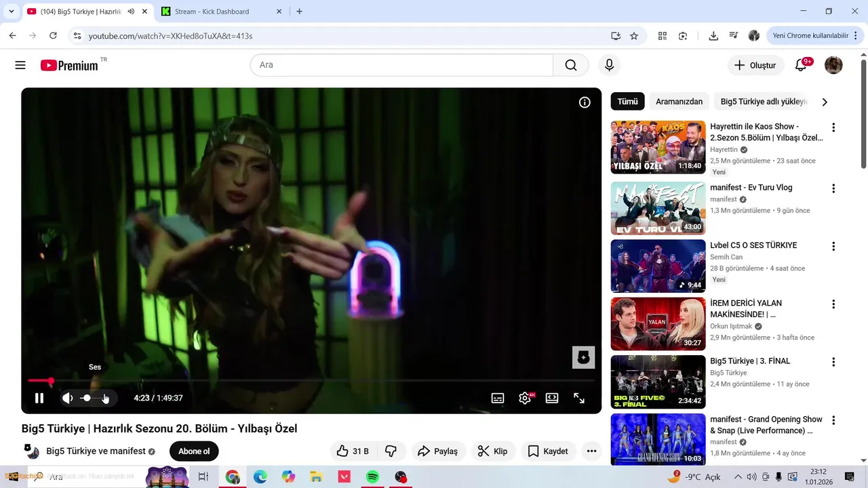Create a clip with Klip

(493, 451)
